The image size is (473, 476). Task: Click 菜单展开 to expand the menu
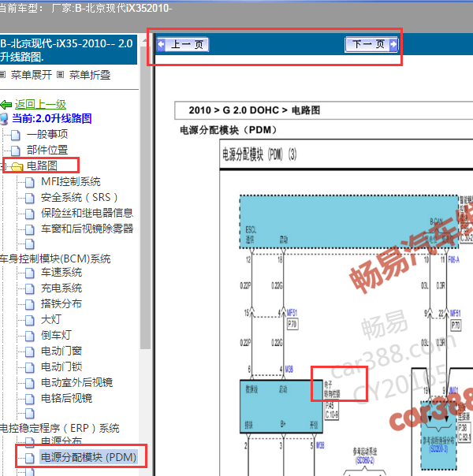(x=32, y=75)
